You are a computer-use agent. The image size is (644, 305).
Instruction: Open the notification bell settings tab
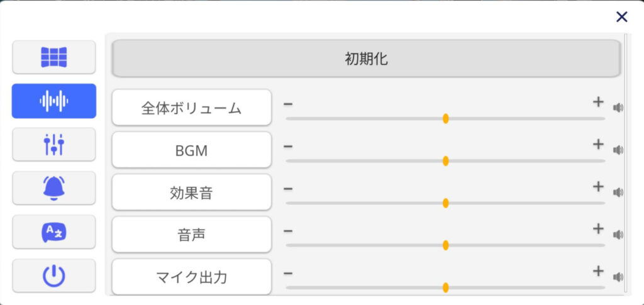pos(54,188)
